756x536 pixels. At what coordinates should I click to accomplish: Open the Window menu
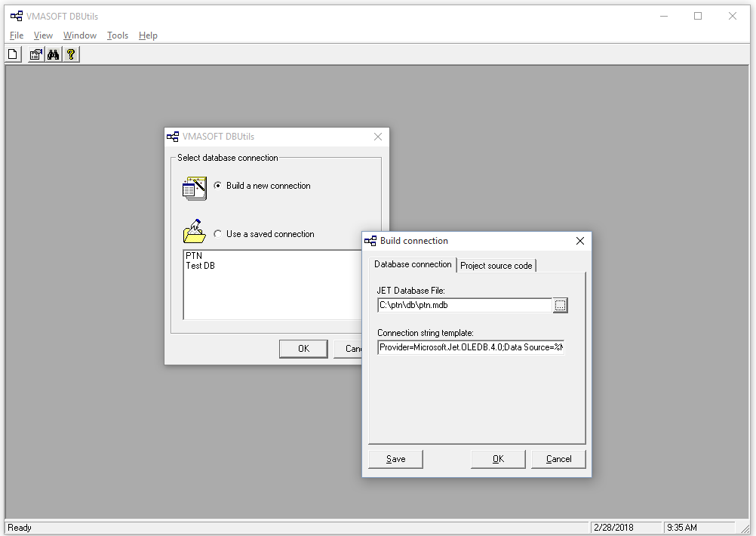coord(79,35)
